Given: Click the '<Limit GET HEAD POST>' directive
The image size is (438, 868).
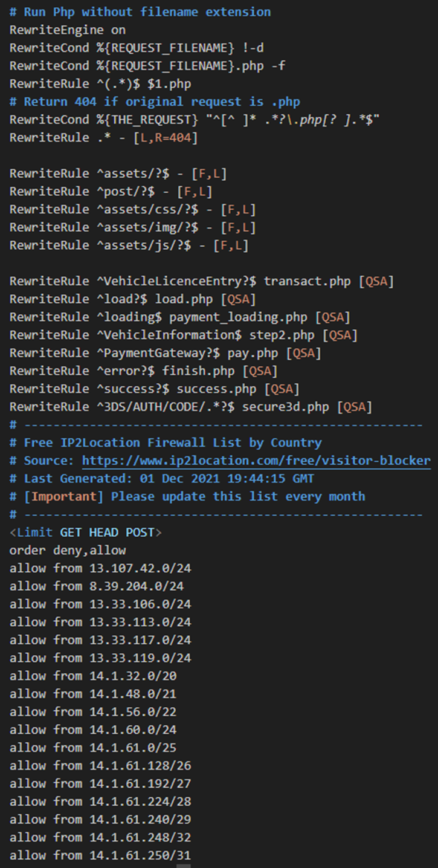Looking at the screenshot, I should (x=86, y=533).
